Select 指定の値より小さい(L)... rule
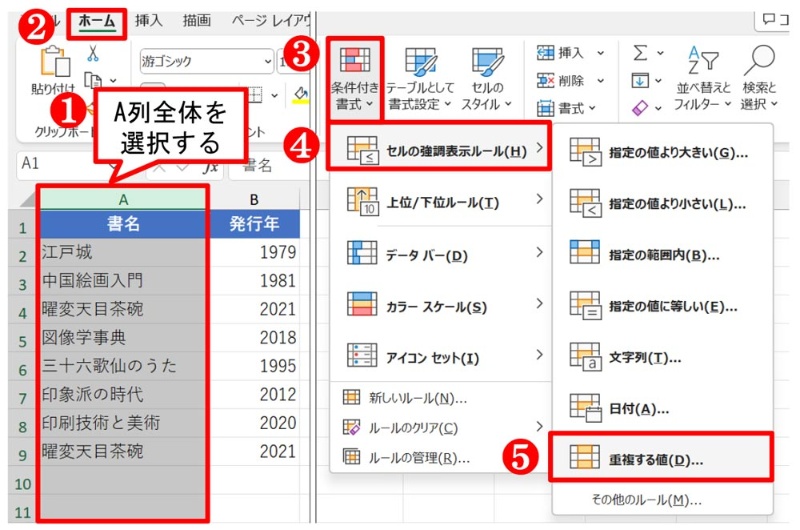800x530 pixels. 662,204
